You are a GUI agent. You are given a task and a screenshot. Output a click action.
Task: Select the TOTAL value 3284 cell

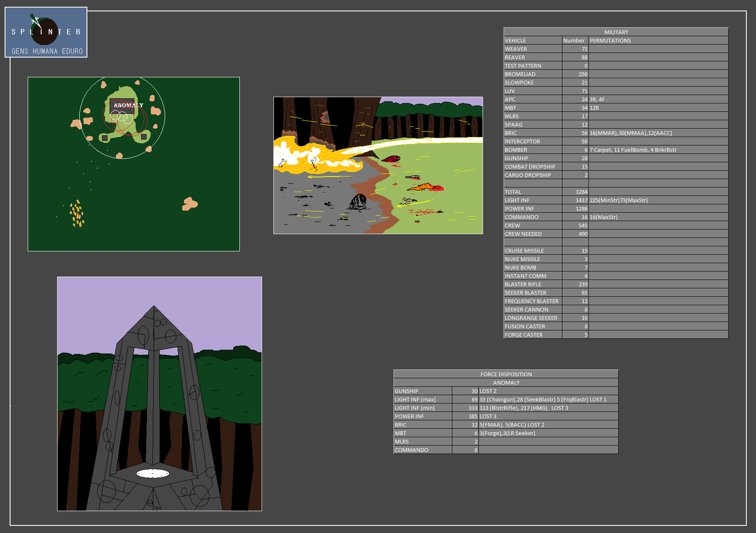(575, 192)
